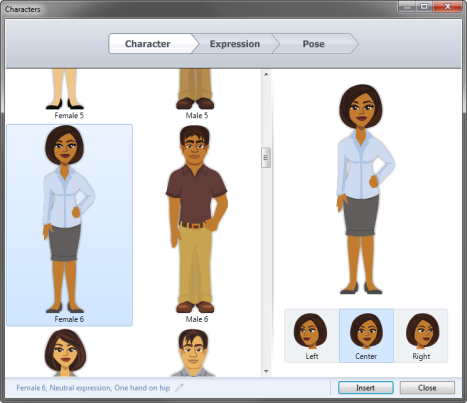
Task: Click the character list scrollbar thumb
Action: (x=266, y=158)
